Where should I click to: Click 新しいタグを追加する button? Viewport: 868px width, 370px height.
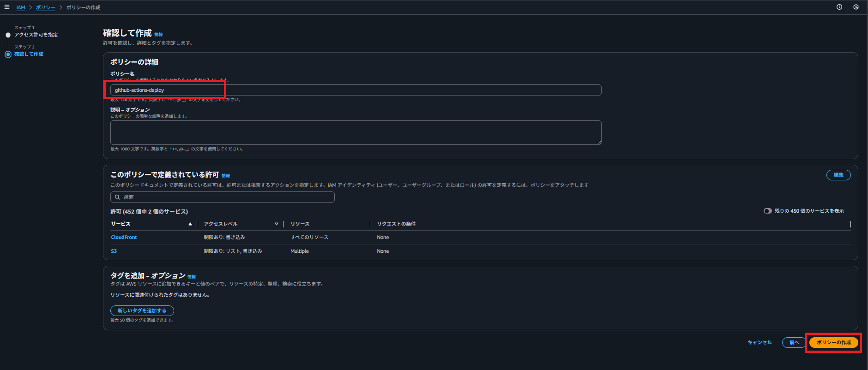pos(142,310)
